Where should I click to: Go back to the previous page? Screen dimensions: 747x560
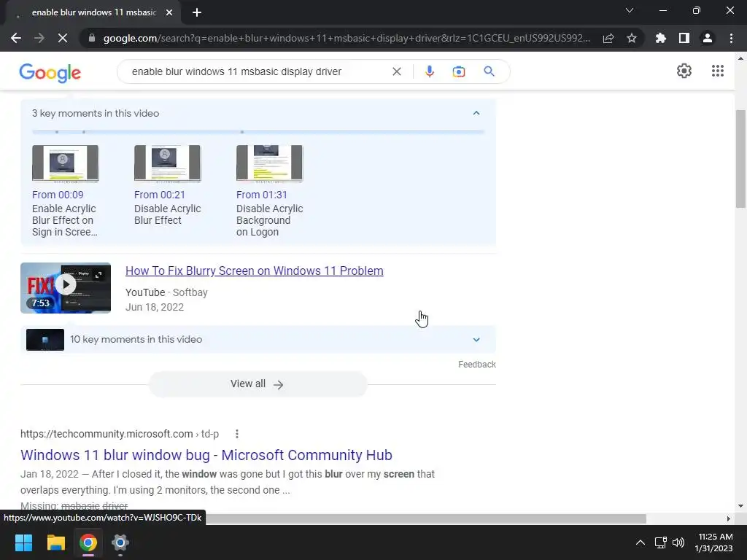(x=16, y=38)
